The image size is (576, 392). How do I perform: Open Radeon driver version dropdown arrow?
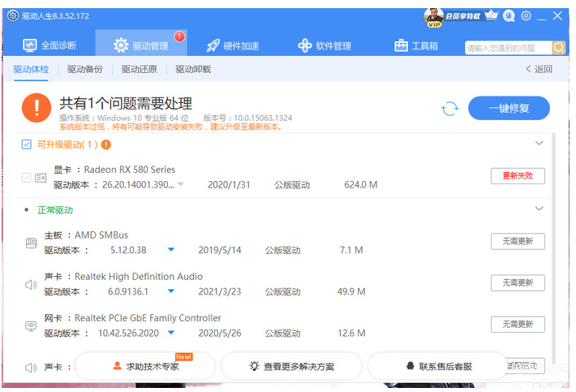180,184
